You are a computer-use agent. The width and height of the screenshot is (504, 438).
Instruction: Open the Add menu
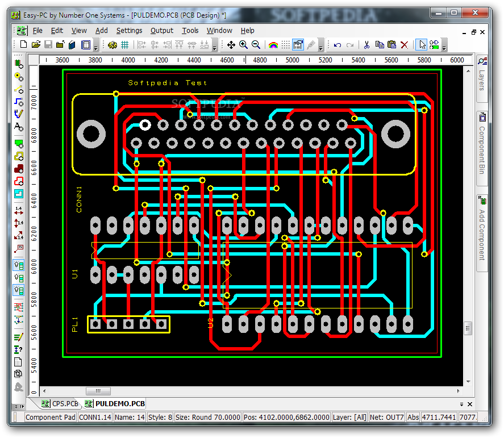pos(102,31)
